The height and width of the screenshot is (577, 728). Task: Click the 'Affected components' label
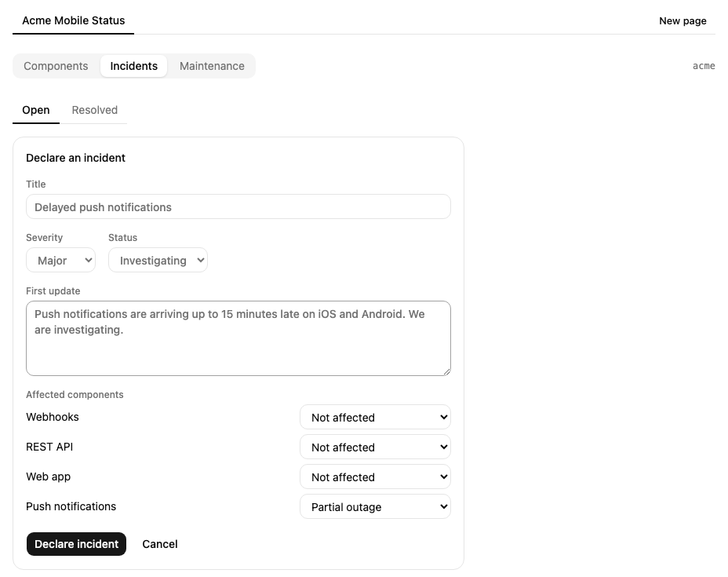click(x=75, y=394)
